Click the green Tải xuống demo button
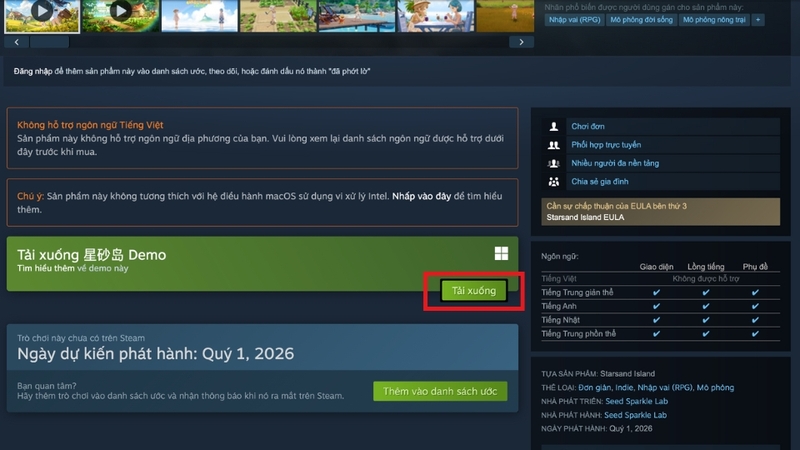 coord(473,291)
